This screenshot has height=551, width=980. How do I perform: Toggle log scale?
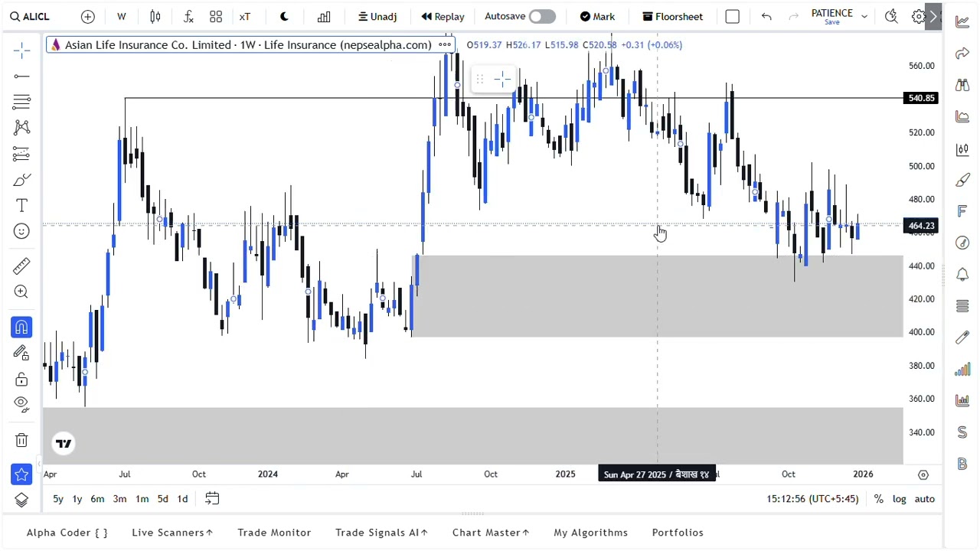pyautogui.click(x=899, y=499)
